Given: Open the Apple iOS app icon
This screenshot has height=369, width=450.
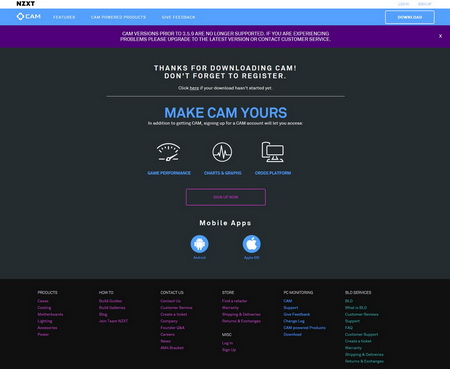Looking at the screenshot, I should coord(251,244).
